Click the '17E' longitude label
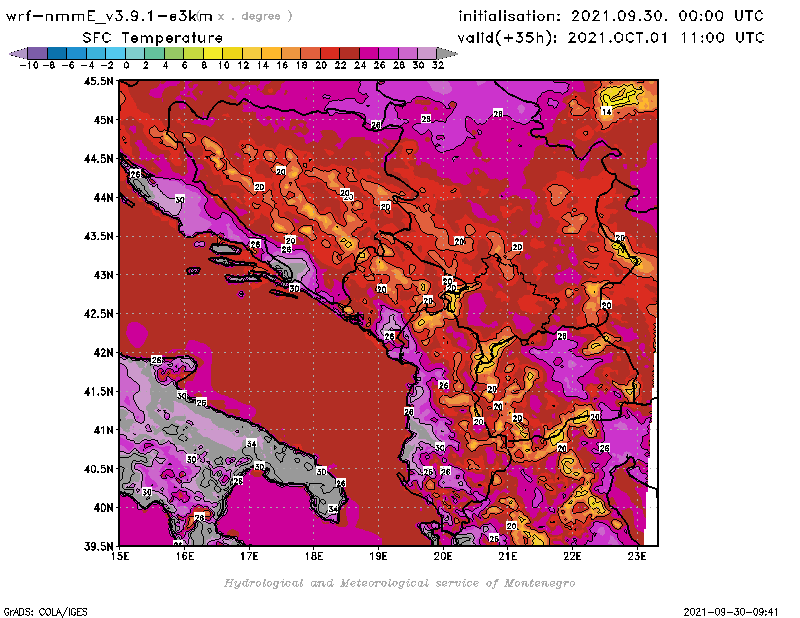 pos(249,556)
